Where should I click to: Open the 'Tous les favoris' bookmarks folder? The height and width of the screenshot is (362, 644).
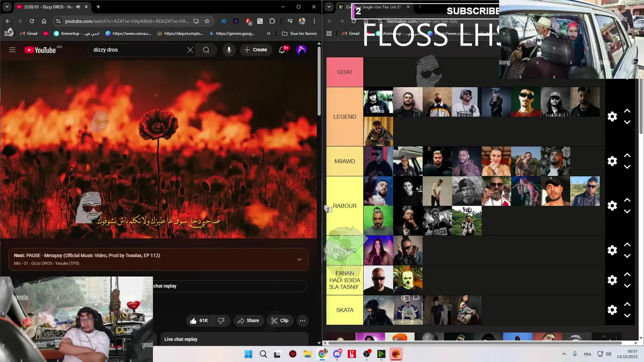tap(299, 34)
